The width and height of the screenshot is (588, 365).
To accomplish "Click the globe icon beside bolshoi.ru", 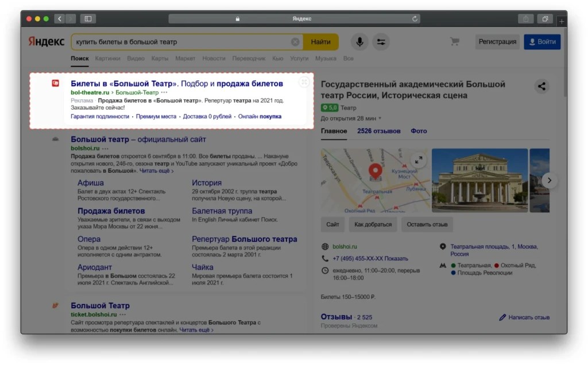I will click(325, 247).
